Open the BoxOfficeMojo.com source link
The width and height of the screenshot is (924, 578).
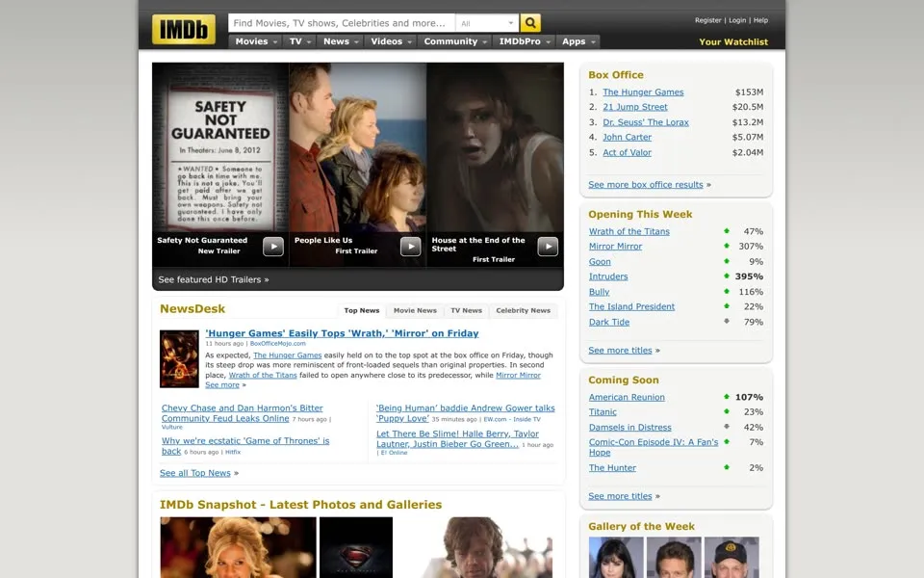277,343
